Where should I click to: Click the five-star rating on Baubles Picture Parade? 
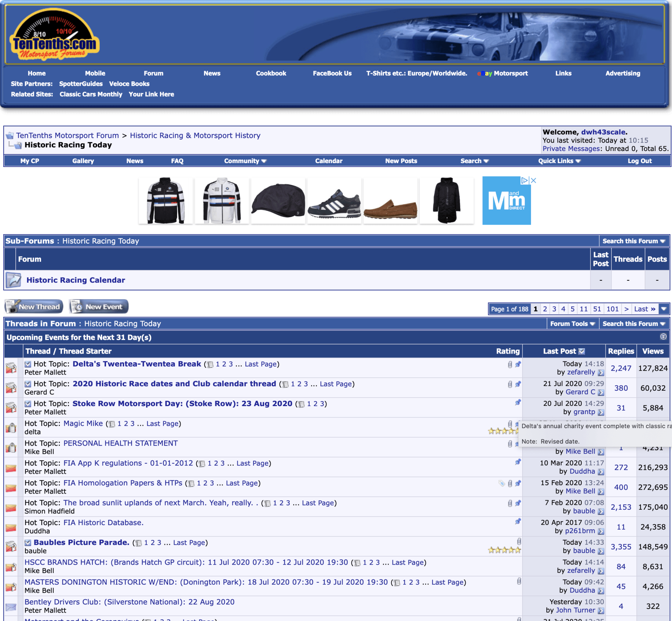click(x=504, y=550)
